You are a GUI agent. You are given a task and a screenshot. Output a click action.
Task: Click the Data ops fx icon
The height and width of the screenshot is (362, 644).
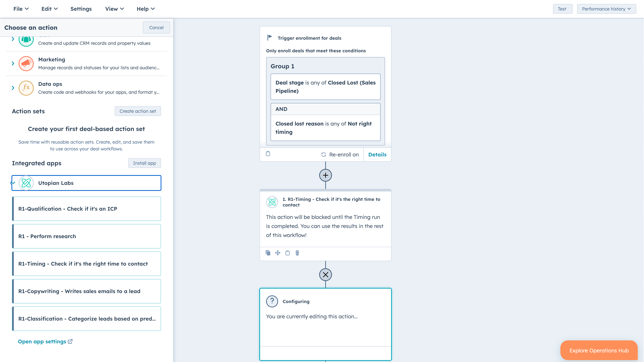tap(26, 88)
